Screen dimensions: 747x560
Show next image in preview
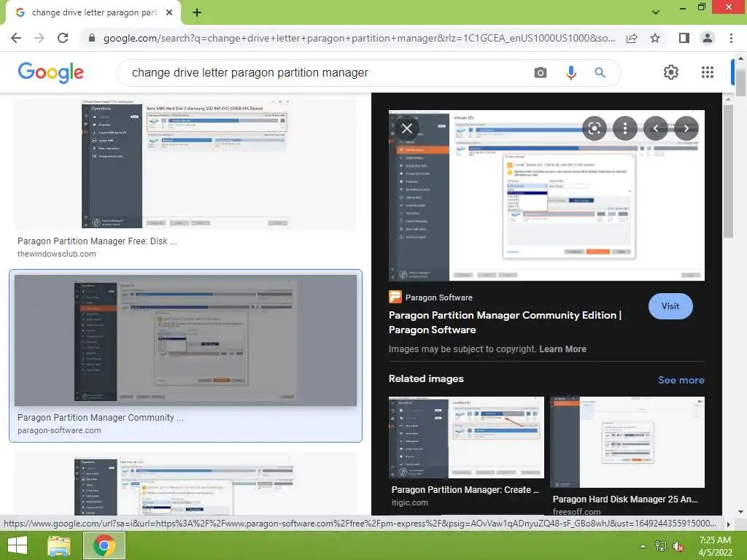(686, 128)
